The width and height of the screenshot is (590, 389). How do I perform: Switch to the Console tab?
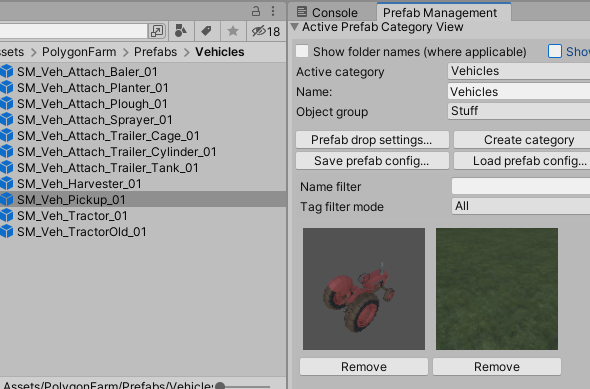point(327,12)
